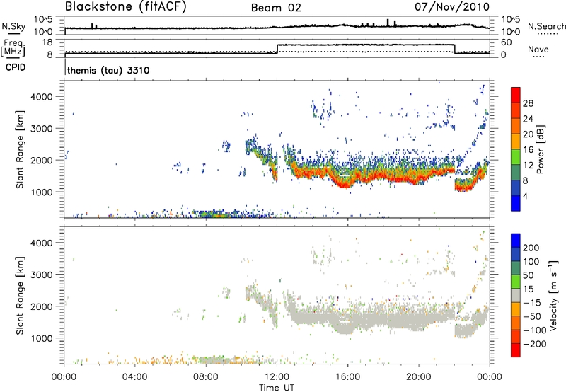Click the 'Freq. [MHz]' axis label
This screenshot has width=566, height=392.
pyautogui.click(x=14, y=48)
